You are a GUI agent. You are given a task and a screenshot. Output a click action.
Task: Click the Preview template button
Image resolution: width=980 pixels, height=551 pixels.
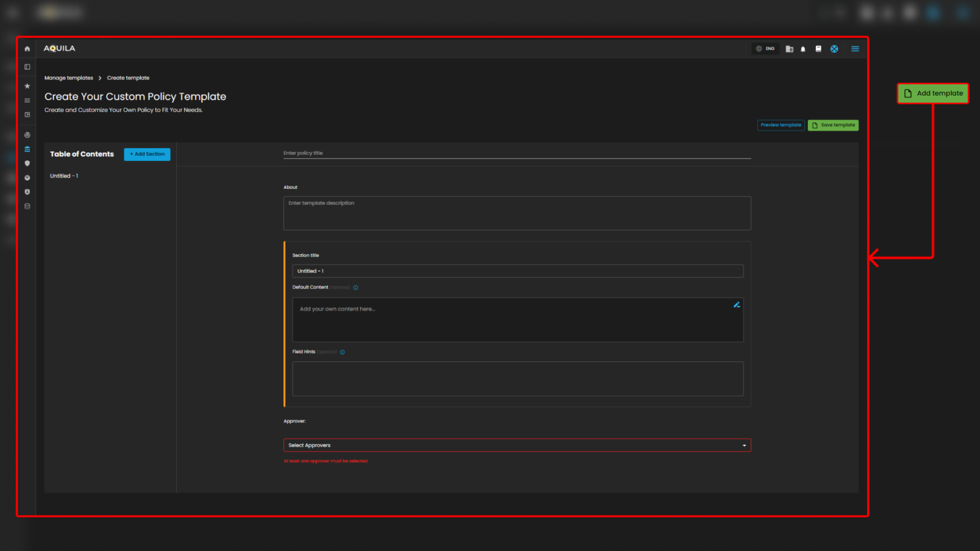coord(780,125)
